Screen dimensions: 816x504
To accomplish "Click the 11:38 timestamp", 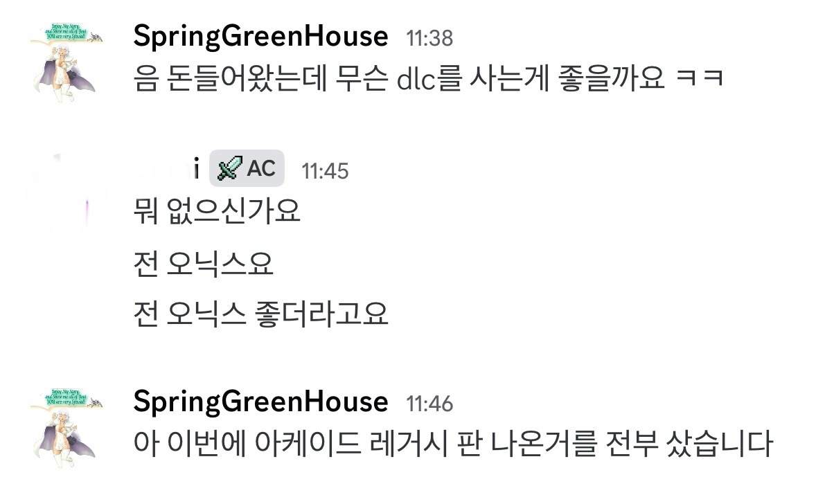I will (429, 37).
